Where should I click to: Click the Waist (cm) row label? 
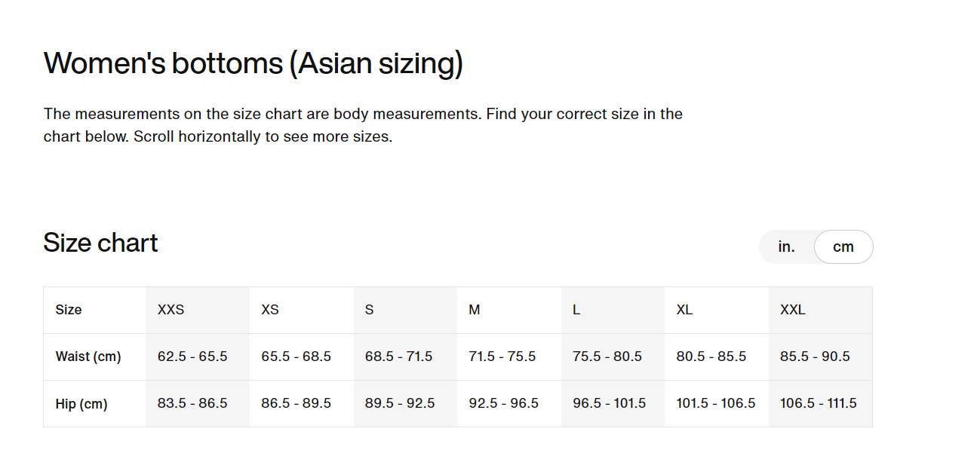pos(88,357)
